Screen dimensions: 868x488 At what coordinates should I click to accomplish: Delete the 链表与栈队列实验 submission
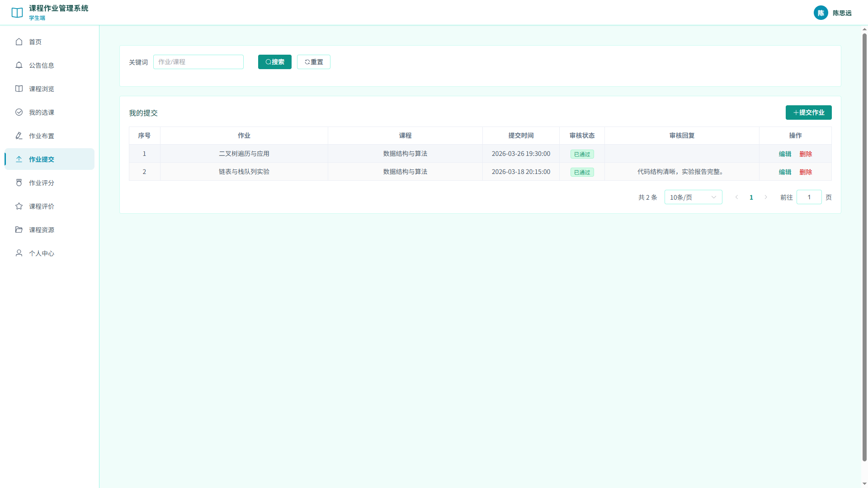pos(806,172)
